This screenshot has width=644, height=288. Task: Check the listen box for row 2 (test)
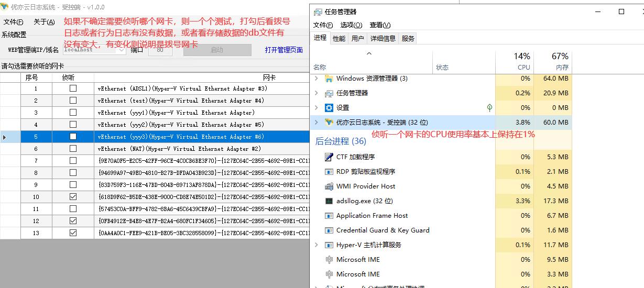tap(73, 101)
